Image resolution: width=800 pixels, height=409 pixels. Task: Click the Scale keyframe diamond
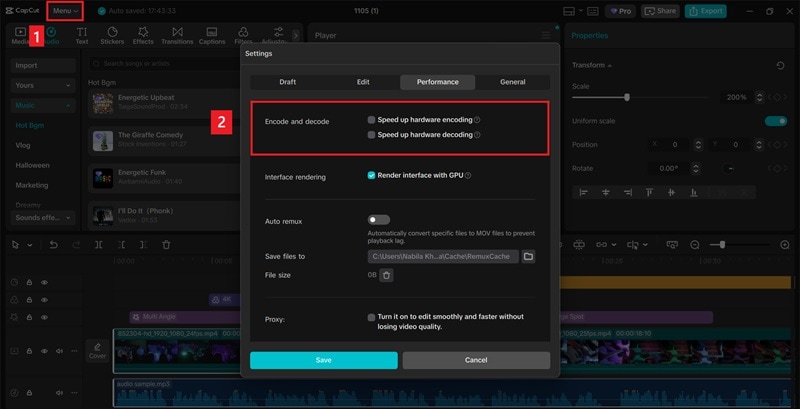click(777, 97)
